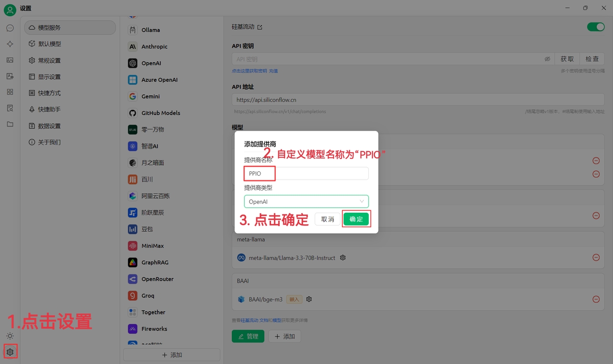Open settings gear for Llama-3.3-70B-Instruct model
Screen dimensions: 613x364
click(x=343, y=258)
